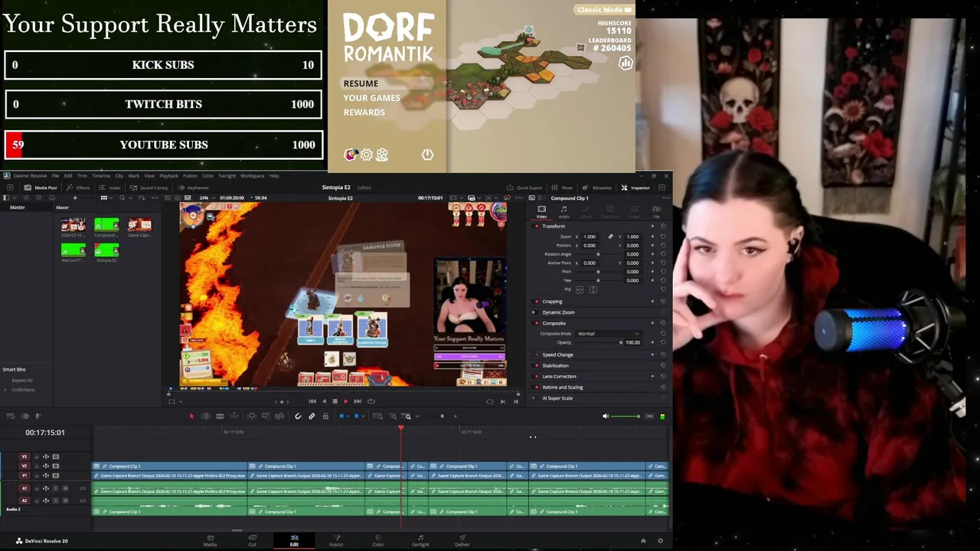Expand the Collections smart bin

coord(5,390)
